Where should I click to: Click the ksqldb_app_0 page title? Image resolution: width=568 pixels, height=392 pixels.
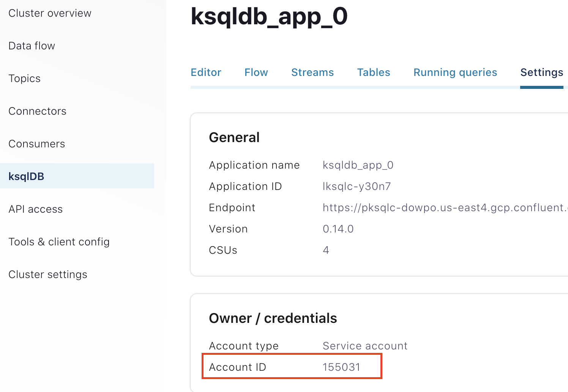pos(269,17)
